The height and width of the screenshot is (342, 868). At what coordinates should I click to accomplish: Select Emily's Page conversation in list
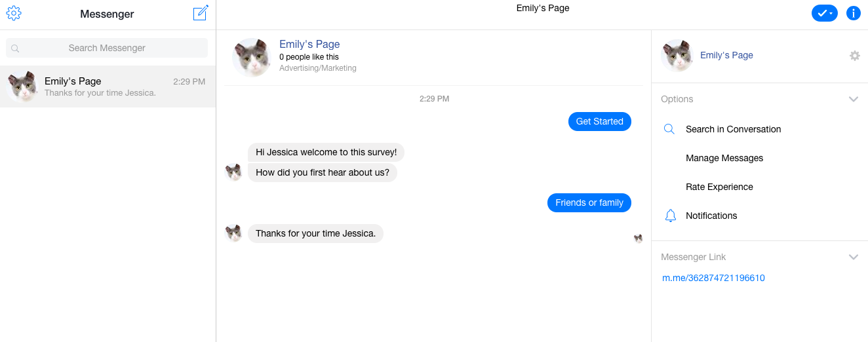tap(108, 86)
